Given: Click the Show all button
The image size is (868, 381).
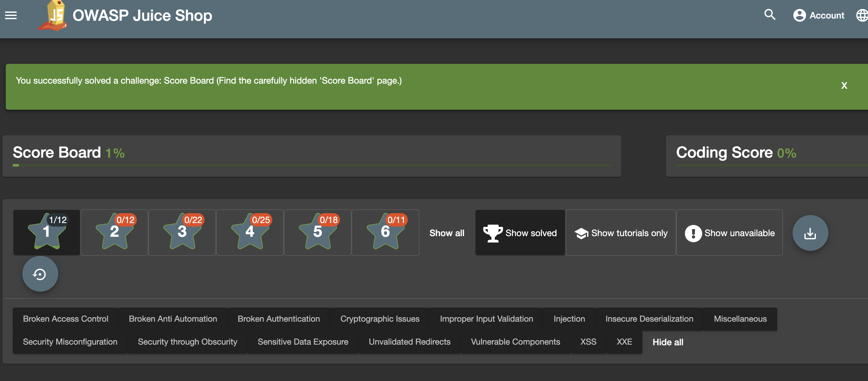Looking at the screenshot, I should 446,233.
